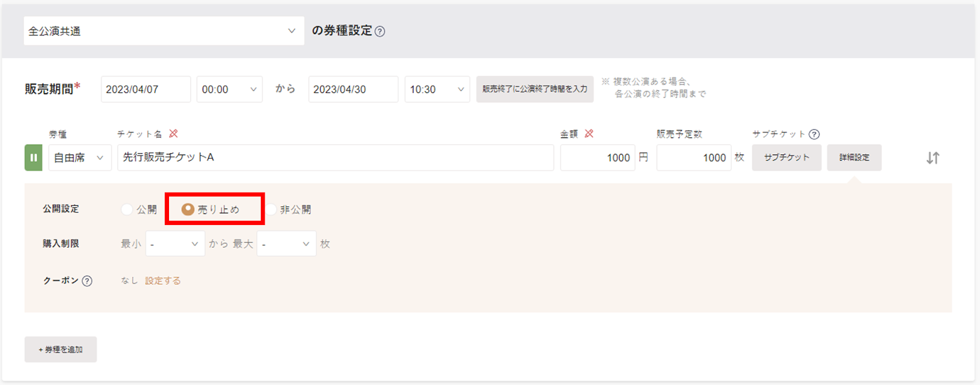Click the red icon next to 金額
980x385 pixels.
(x=589, y=134)
